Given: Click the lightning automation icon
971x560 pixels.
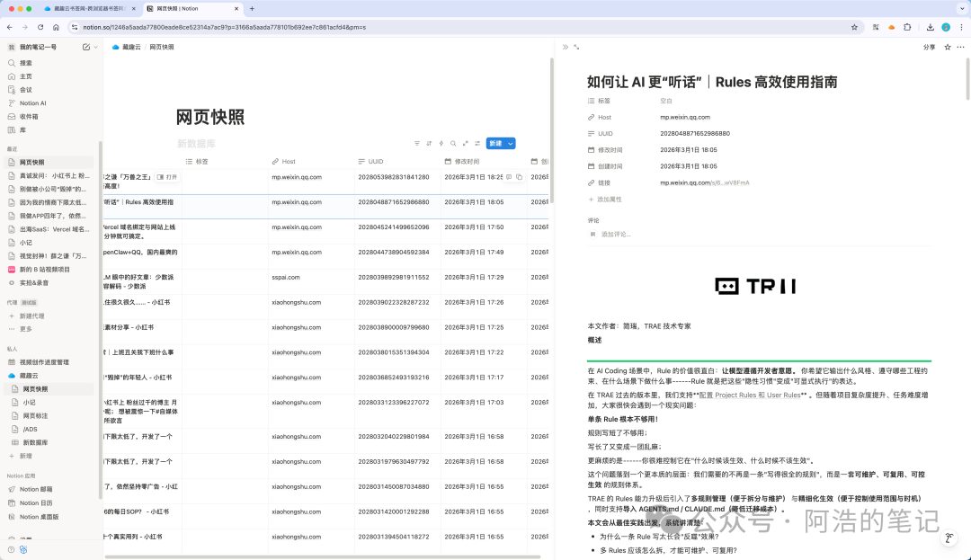Looking at the screenshot, I should pos(441,144).
